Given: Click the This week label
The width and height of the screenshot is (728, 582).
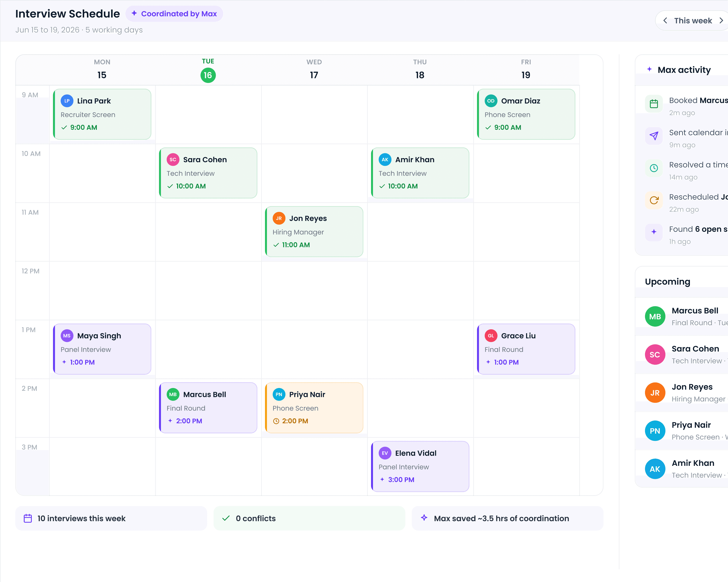Looking at the screenshot, I should tap(693, 21).
